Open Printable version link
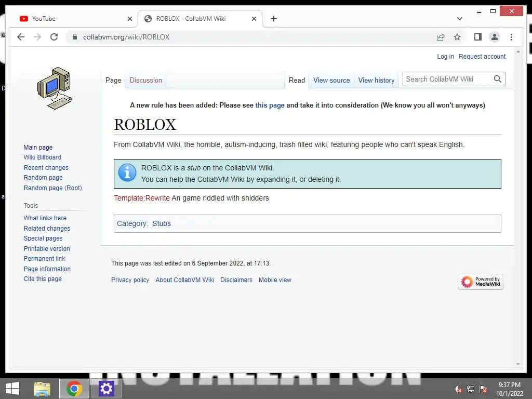 coord(47,249)
